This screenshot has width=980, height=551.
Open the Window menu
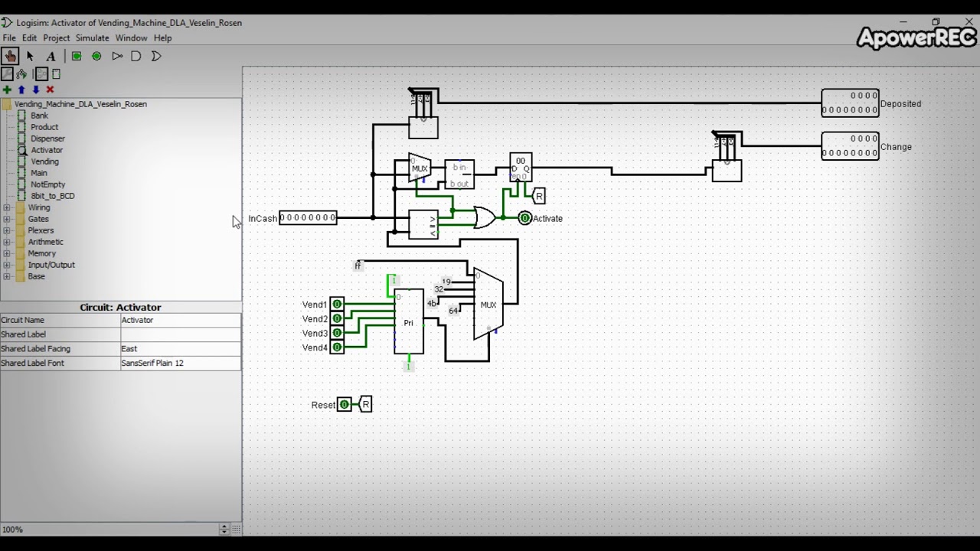(131, 37)
